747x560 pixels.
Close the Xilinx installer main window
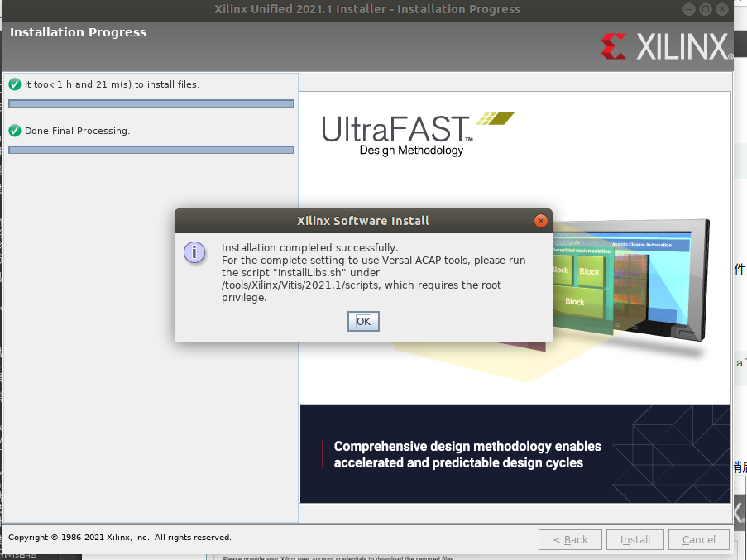722,9
